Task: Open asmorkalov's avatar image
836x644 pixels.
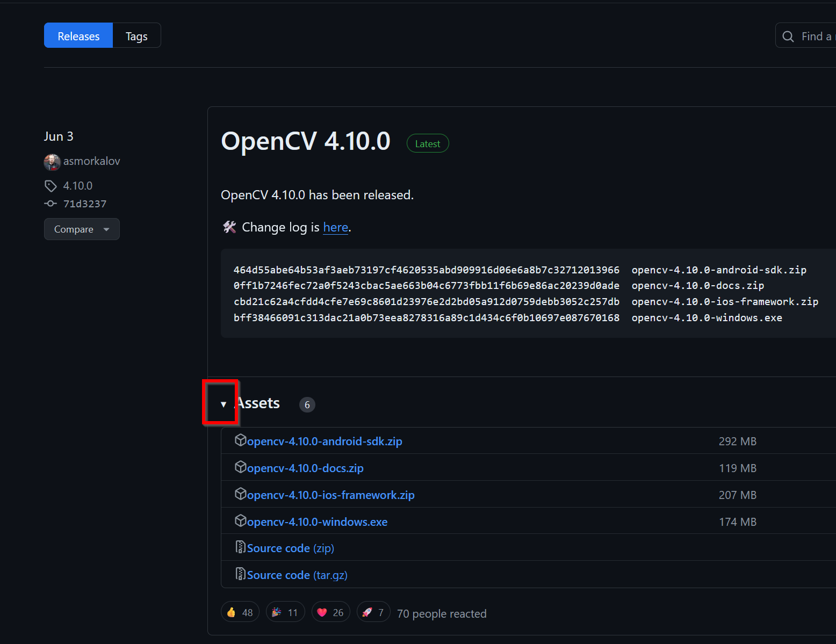Action: click(x=52, y=161)
